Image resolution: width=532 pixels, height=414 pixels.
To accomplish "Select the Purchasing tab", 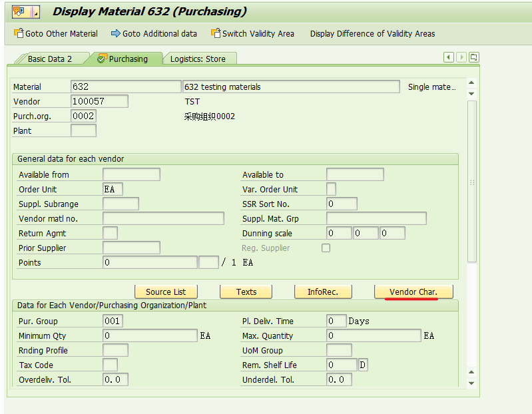I will pyautogui.click(x=128, y=59).
